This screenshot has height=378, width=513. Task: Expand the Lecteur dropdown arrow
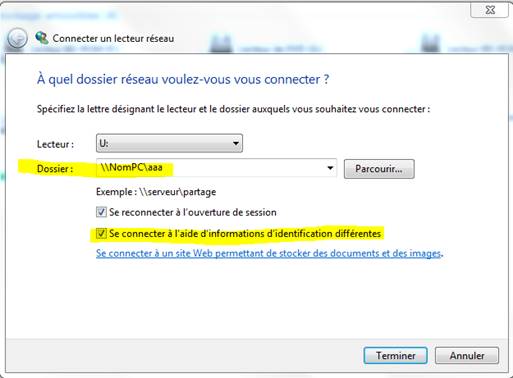(x=236, y=144)
